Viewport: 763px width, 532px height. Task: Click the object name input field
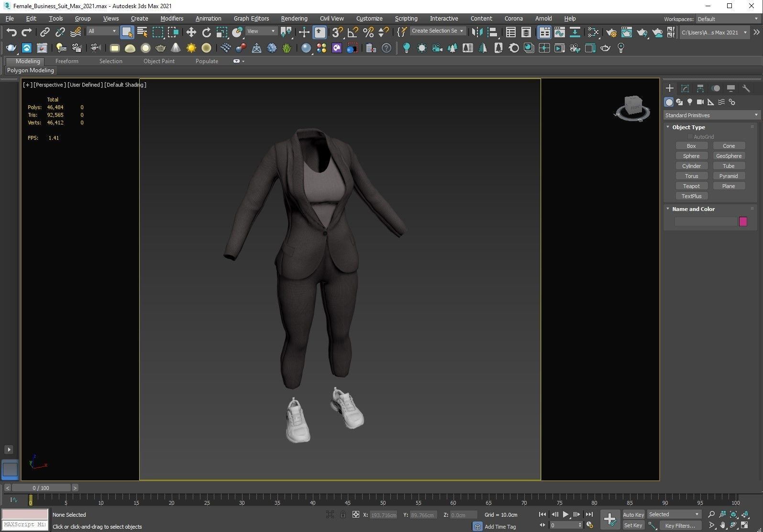coord(706,221)
